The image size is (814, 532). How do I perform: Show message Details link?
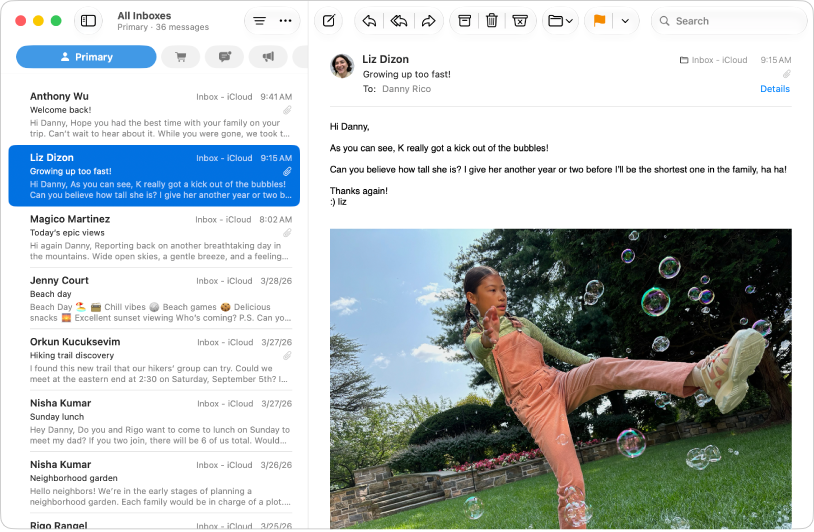[x=775, y=89]
